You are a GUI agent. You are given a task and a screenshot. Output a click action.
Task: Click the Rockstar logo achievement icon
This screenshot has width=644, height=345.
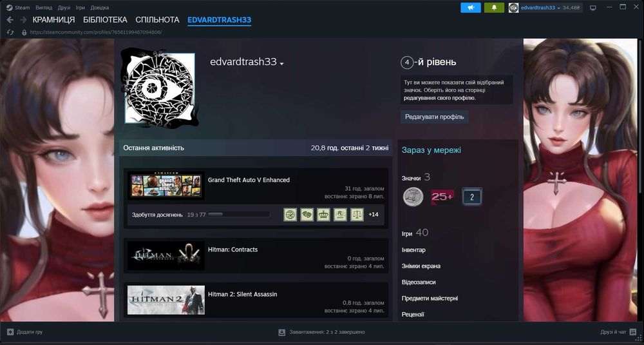[340, 214]
